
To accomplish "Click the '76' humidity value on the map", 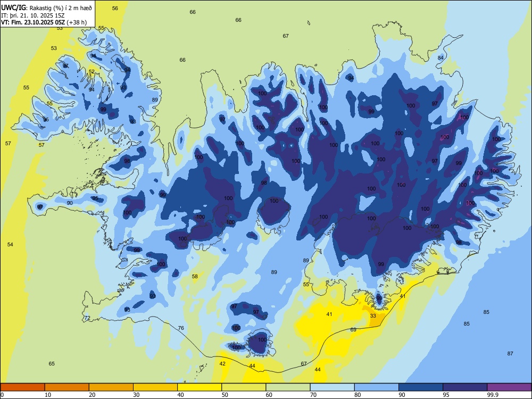I will click(181, 328).
